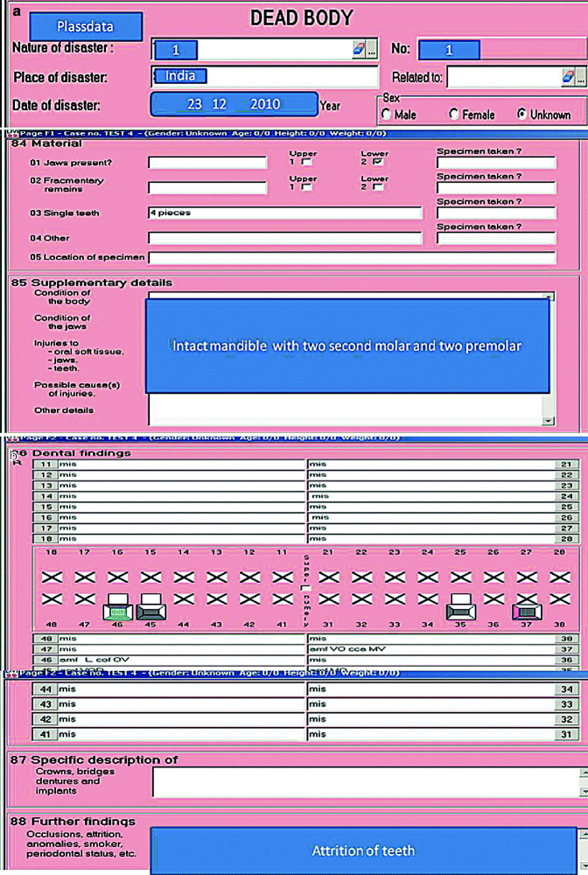
Task: Open the Nature of disaster lookup button
Action: click(x=372, y=51)
